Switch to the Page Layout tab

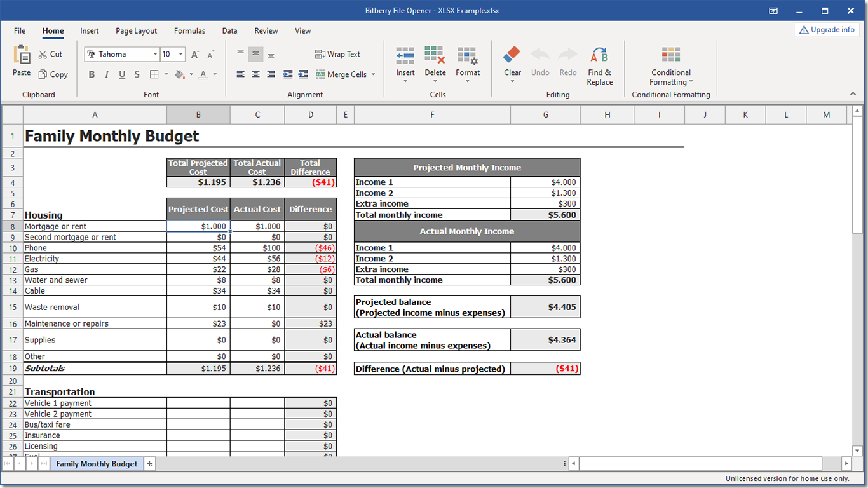point(136,30)
